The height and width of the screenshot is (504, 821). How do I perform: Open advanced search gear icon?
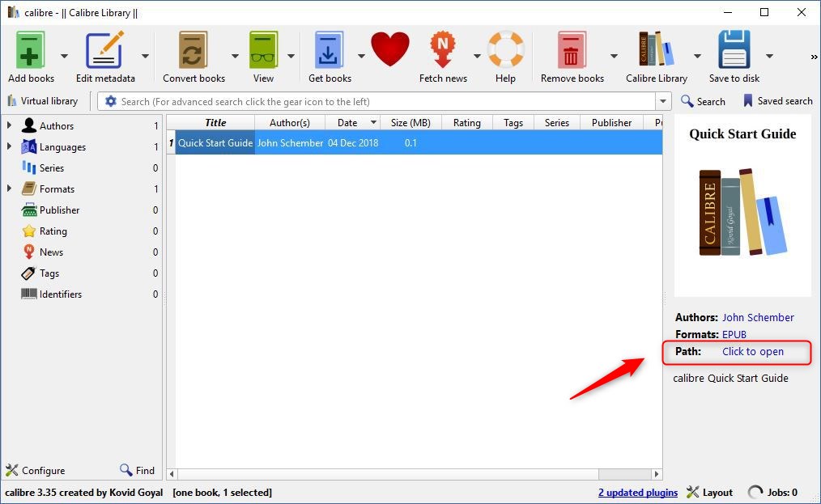[x=111, y=101]
